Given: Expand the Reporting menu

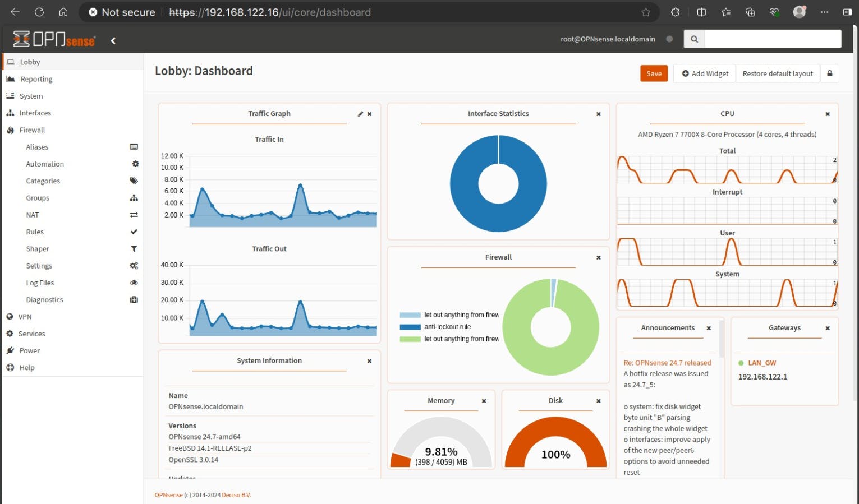Looking at the screenshot, I should point(73,79).
